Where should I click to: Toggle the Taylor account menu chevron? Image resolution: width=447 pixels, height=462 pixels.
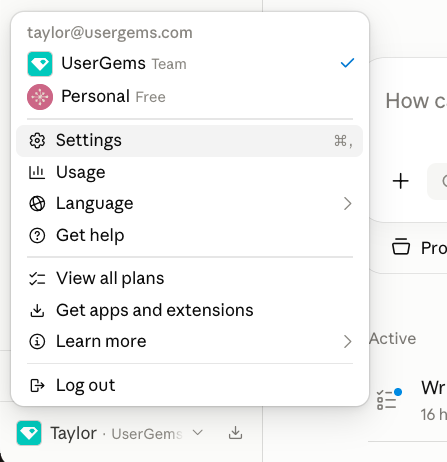[197, 433]
